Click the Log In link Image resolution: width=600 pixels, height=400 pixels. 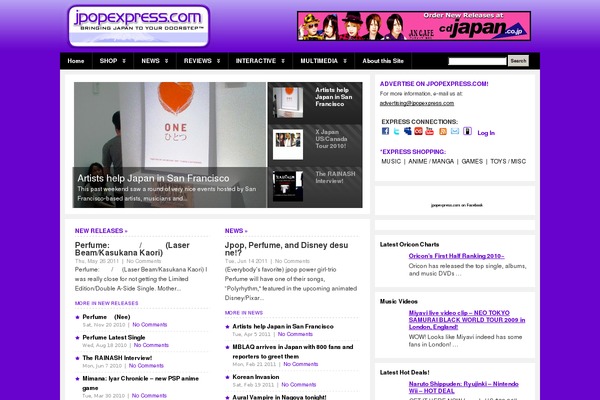pyautogui.click(x=486, y=133)
